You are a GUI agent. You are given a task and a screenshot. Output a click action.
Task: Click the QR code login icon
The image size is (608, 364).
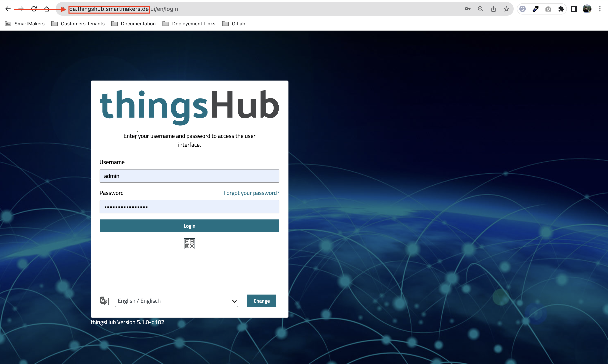189,244
